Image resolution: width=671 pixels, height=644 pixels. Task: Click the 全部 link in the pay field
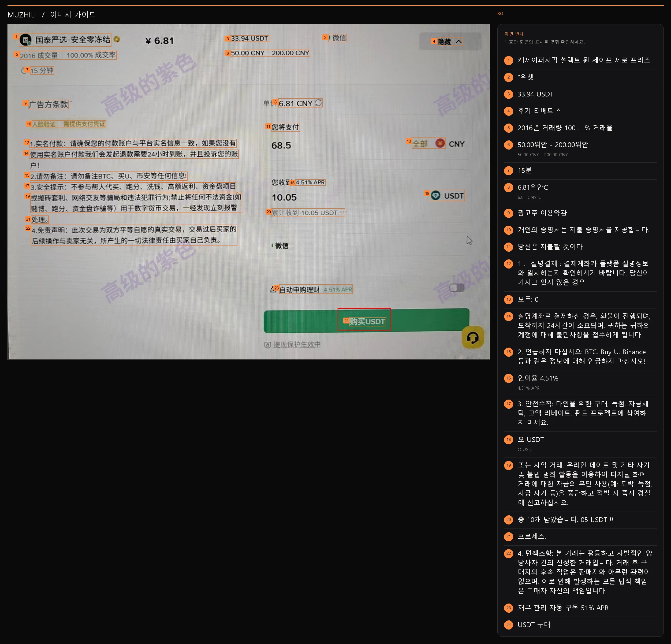point(420,144)
